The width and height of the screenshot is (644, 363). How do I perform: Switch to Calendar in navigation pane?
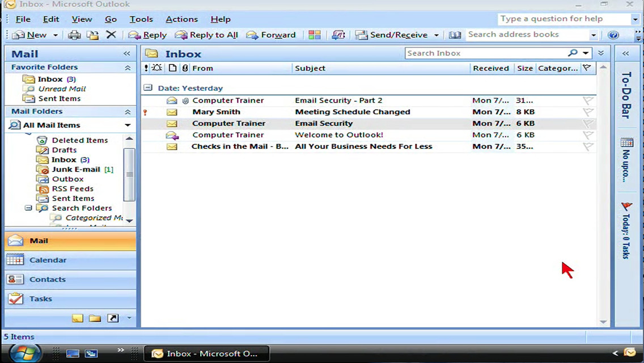70,260
